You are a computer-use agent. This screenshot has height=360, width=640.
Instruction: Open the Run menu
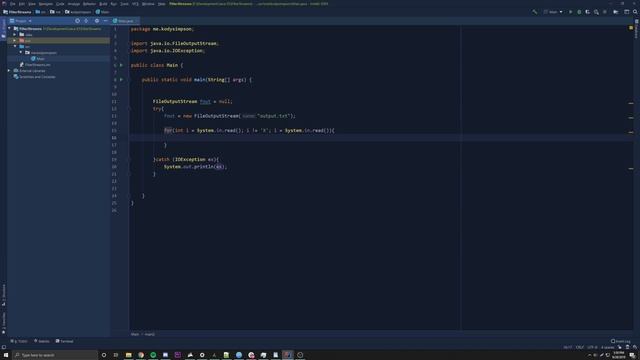[113, 4]
